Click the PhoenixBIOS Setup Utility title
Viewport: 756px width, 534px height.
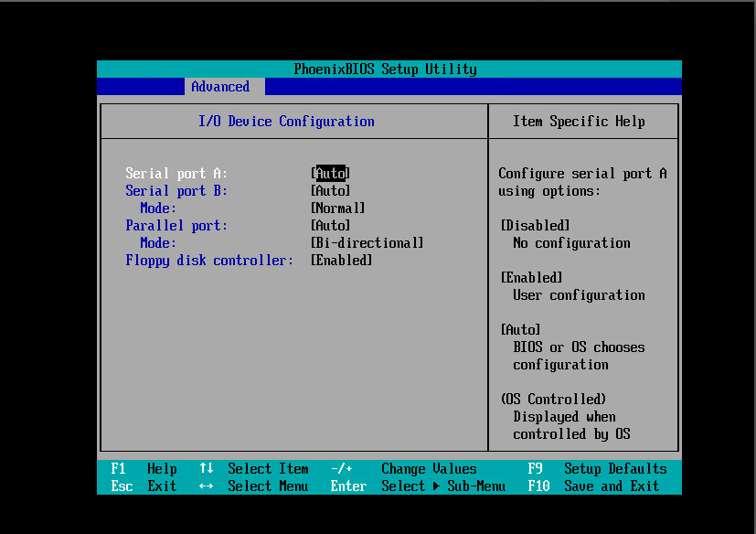pos(385,69)
